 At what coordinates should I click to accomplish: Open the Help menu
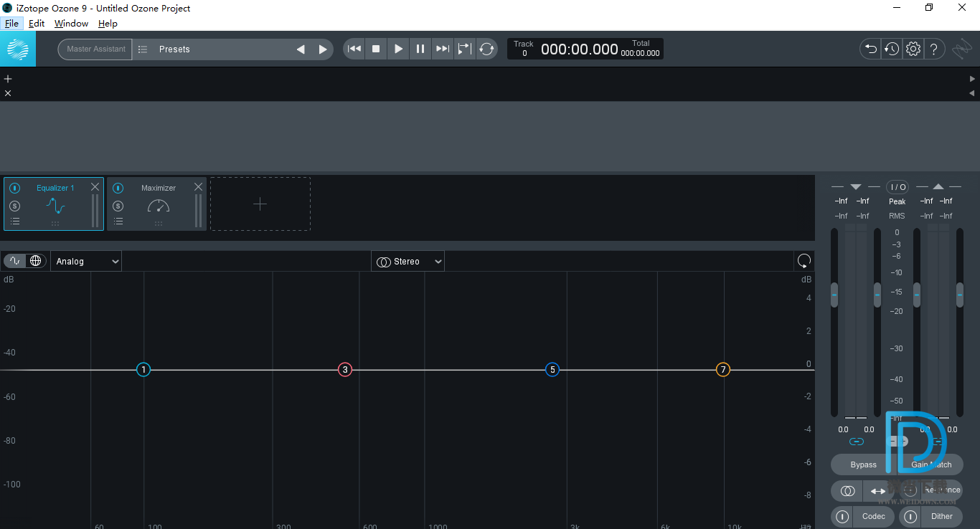(108, 24)
